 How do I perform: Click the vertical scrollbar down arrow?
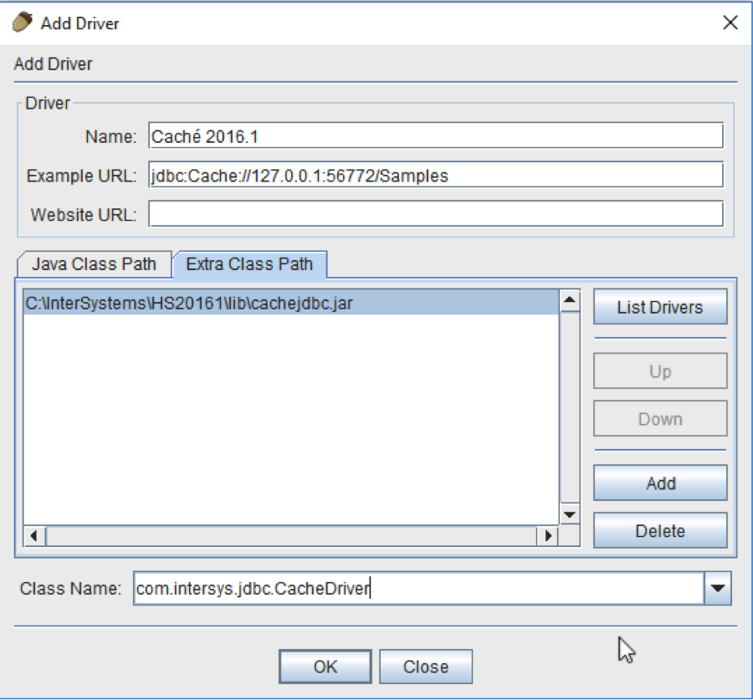pyautogui.click(x=569, y=514)
